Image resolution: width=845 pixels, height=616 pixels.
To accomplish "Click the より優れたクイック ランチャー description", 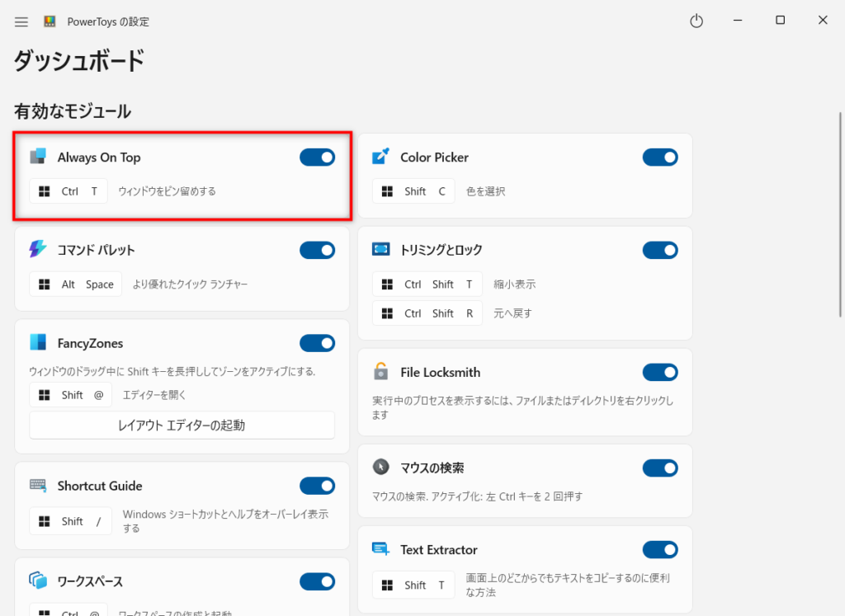I will [191, 284].
